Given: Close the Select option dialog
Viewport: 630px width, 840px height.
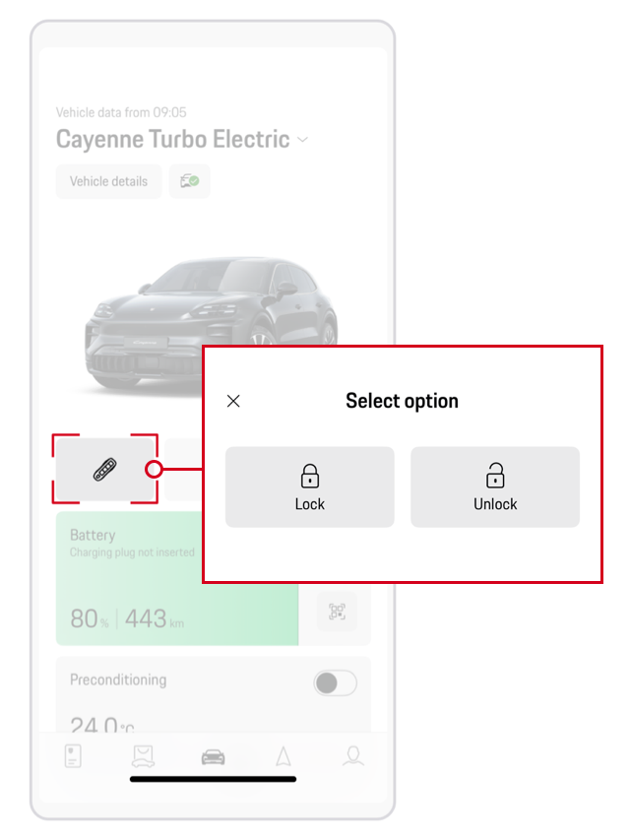Looking at the screenshot, I should click(233, 401).
